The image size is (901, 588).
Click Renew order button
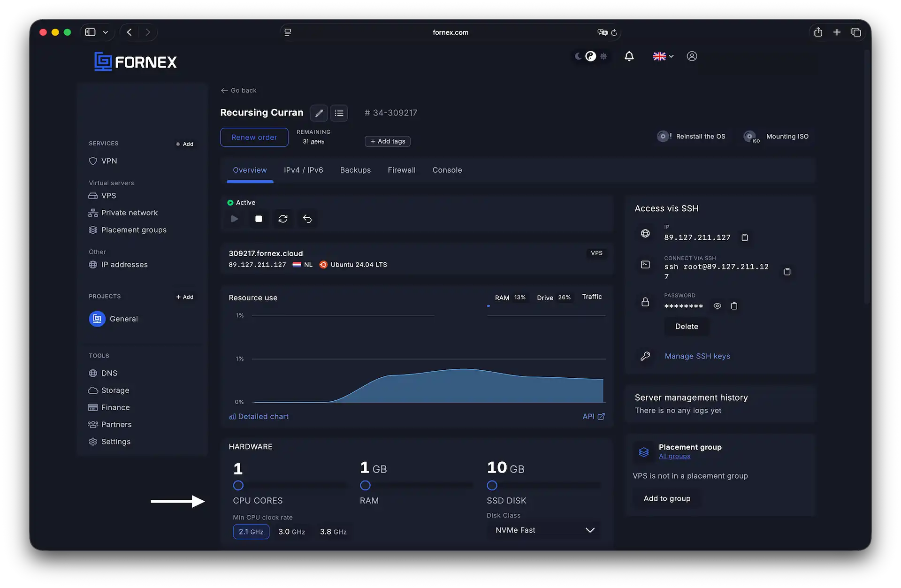pos(254,137)
